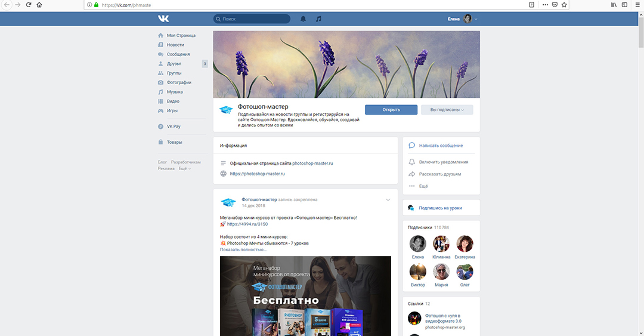Click the Открыть button
Image resolution: width=644 pixels, height=336 pixels.
point(391,110)
